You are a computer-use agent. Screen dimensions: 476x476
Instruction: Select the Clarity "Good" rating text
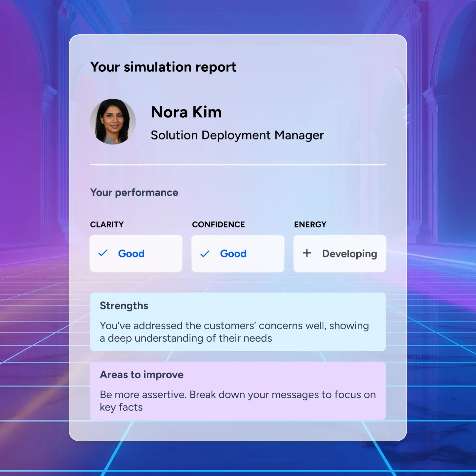[x=131, y=254]
